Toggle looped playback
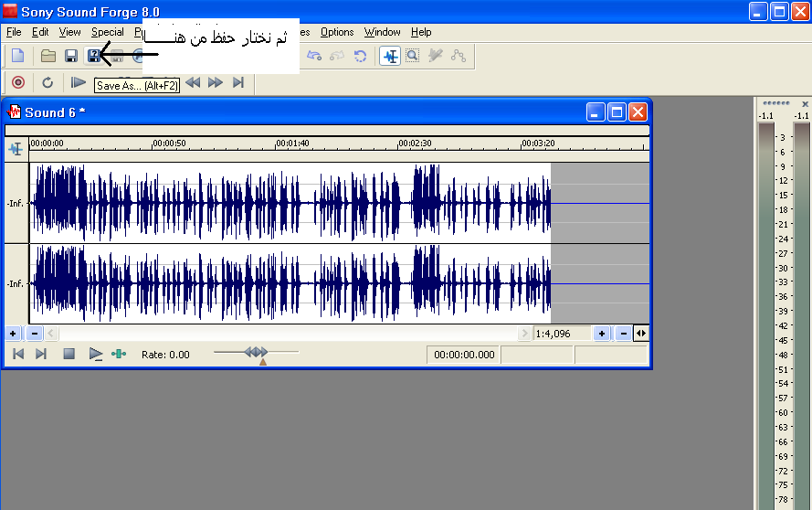Image resolution: width=812 pixels, height=510 pixels. 47,82
